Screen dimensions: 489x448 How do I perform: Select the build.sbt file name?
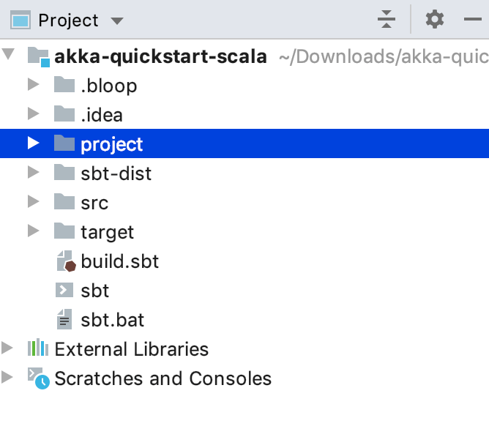120,261
